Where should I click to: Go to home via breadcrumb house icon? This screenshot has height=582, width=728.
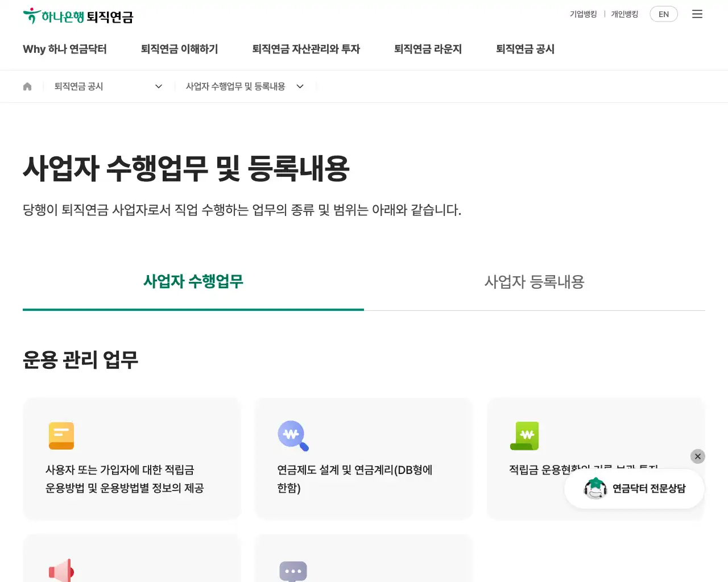tap(27, 86)
